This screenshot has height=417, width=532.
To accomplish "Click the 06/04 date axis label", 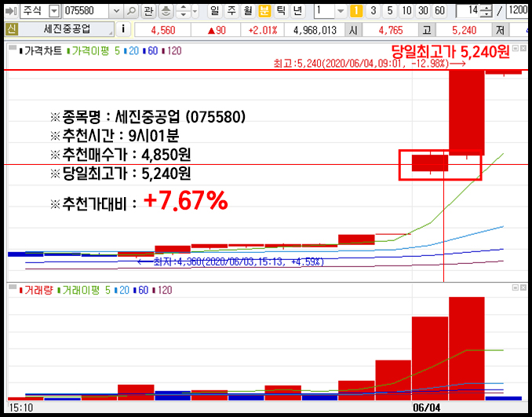I will [x=427, y=407].
